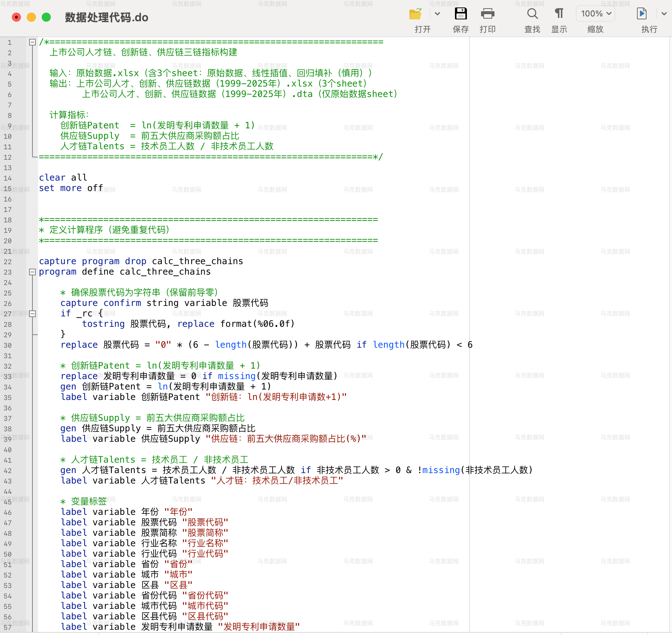The image size is (672, 635).
Task: Click the yellow minimize window button
Action: click(x=31, y=17)
